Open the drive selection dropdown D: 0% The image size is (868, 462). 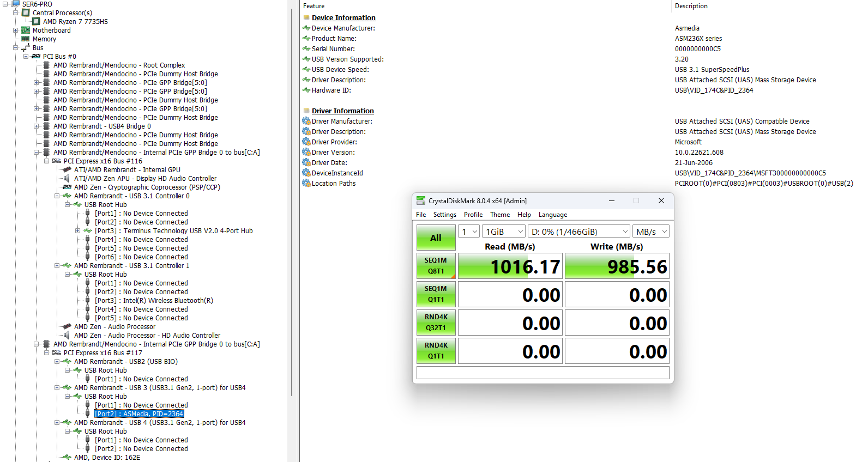point(579,232)
